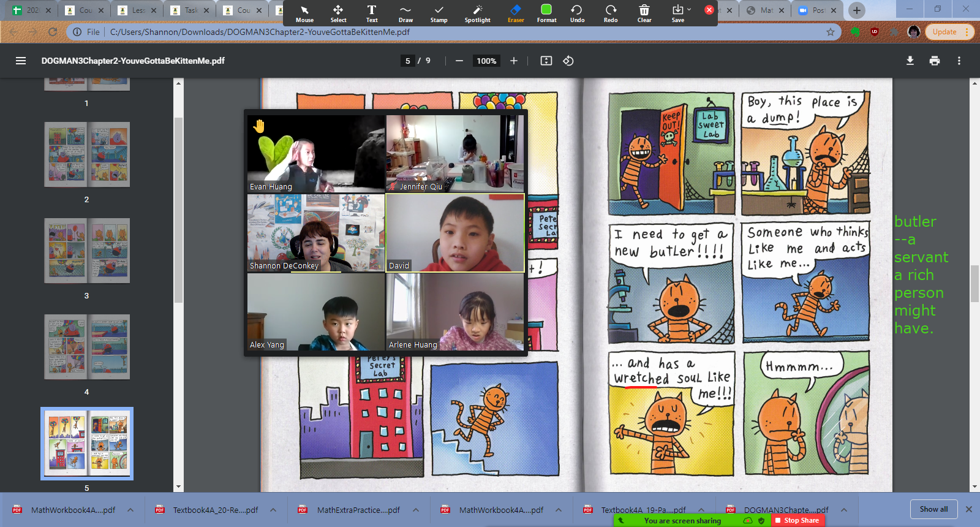Click Jennifer Qiu's video tile
Screen dimensions: 980x527
455,154
